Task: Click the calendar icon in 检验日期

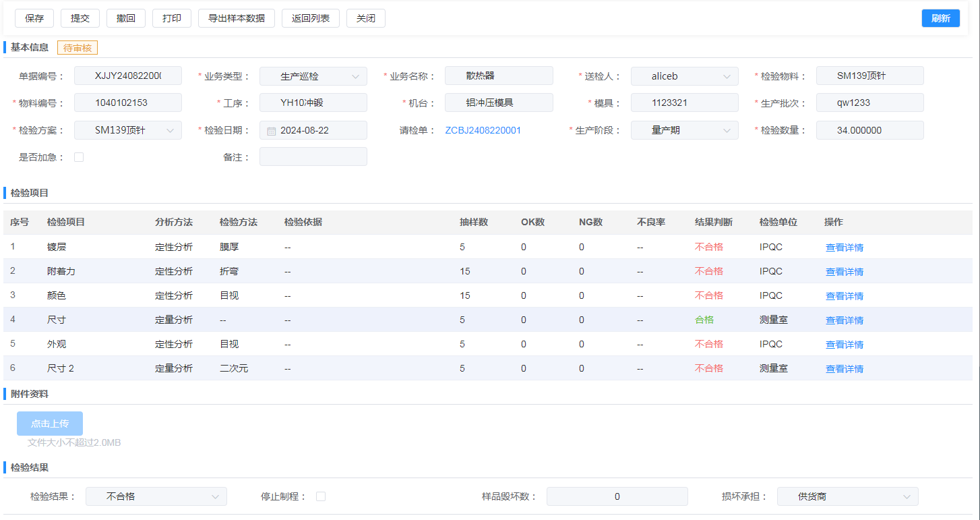Action: point(272,131)
